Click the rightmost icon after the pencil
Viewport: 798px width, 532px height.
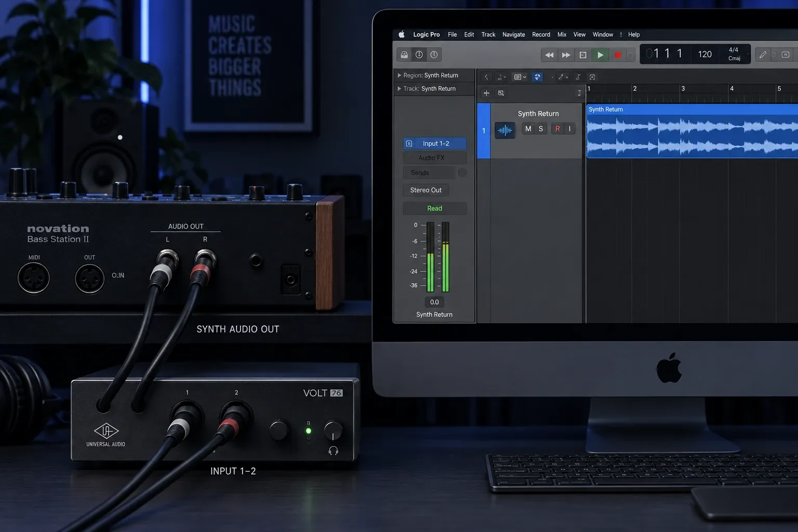(786, 55)
